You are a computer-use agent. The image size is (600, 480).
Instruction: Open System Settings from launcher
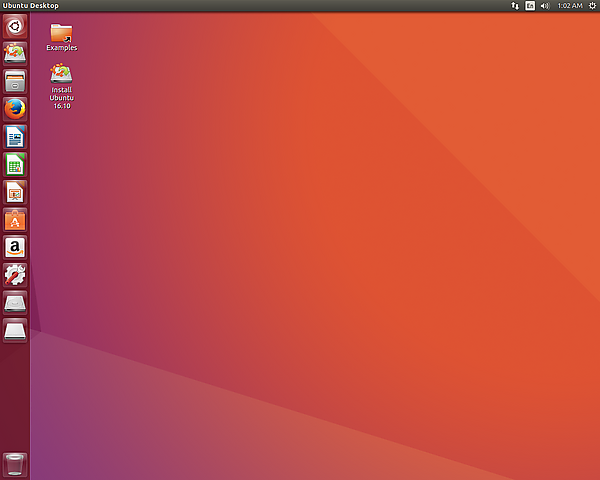15,275
